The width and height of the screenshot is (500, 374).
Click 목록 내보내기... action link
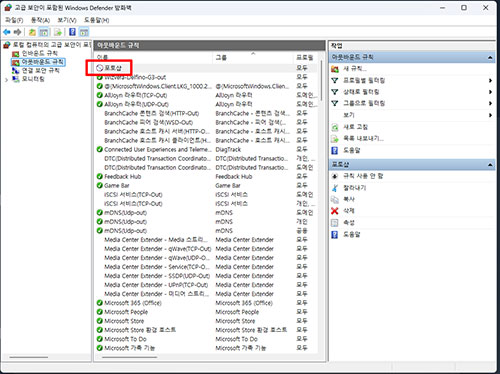point(363,138)
